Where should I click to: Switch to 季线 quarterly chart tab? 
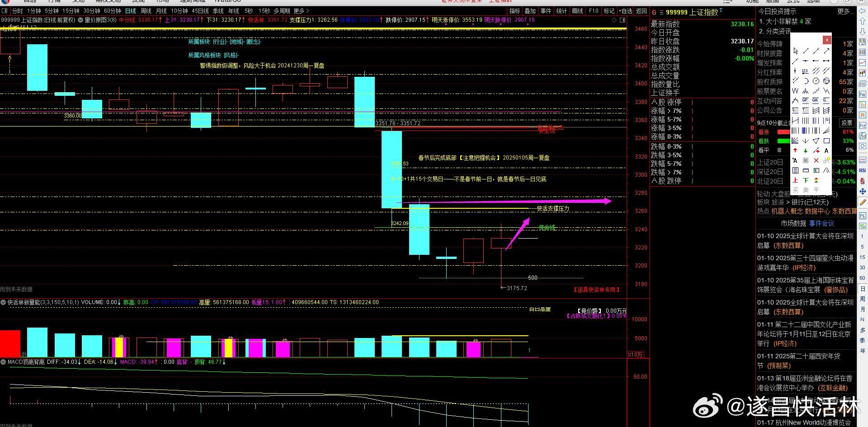tap(218, 11)
